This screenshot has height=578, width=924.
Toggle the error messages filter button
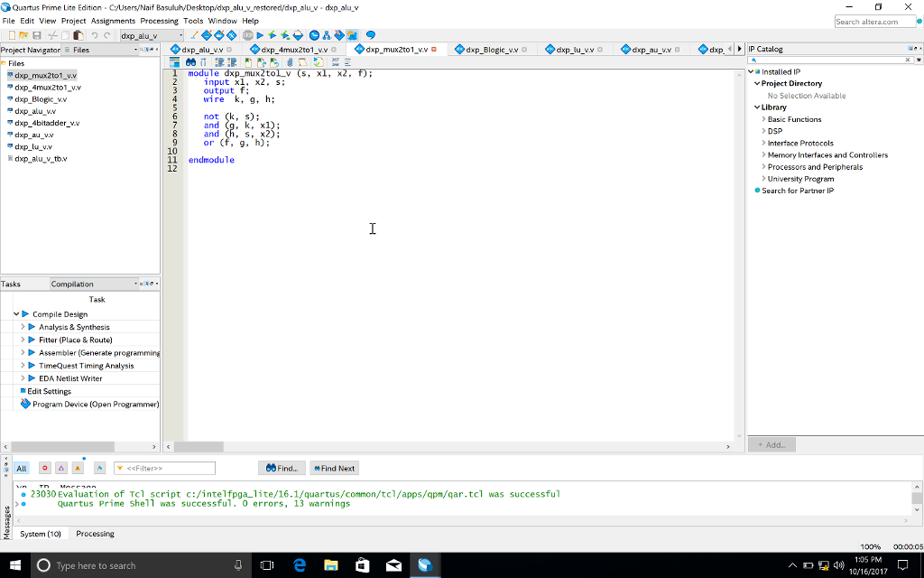[44, 468]
